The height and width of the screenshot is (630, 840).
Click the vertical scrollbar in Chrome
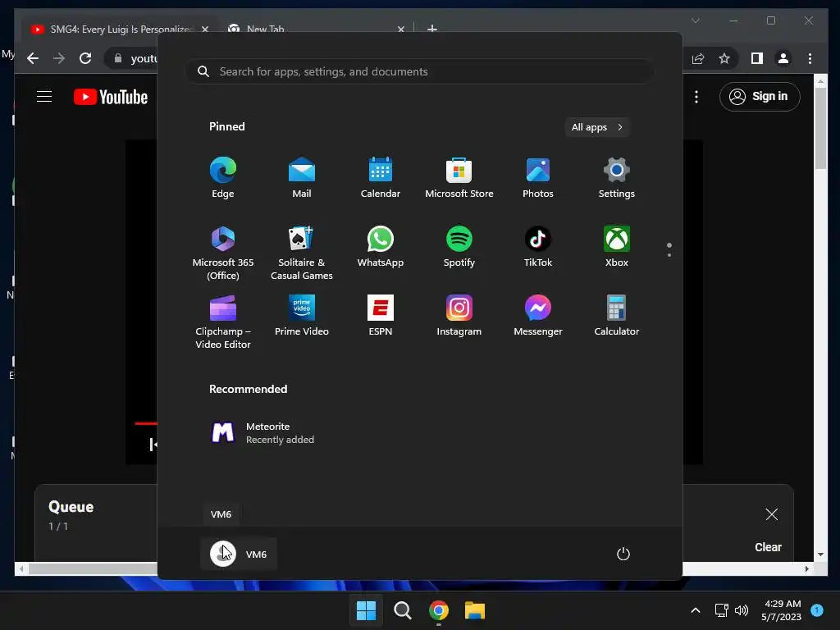820,129
